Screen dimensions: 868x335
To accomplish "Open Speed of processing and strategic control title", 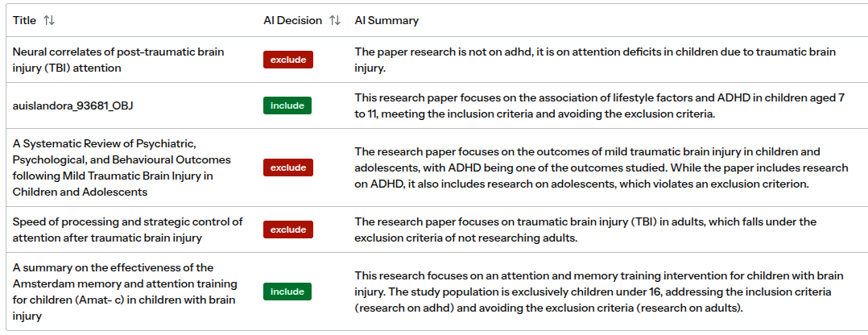I will point(128,230).
